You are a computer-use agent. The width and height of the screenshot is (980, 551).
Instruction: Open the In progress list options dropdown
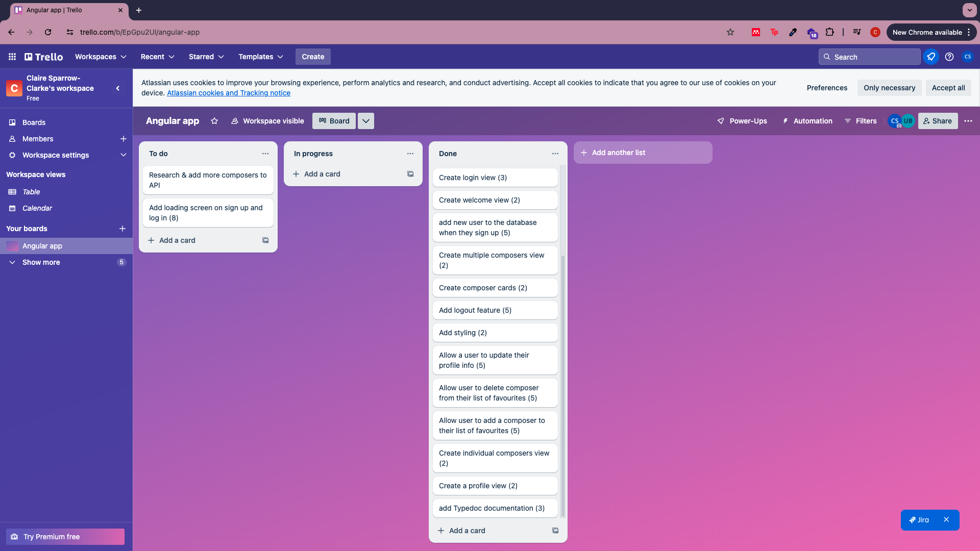point(410,154)
